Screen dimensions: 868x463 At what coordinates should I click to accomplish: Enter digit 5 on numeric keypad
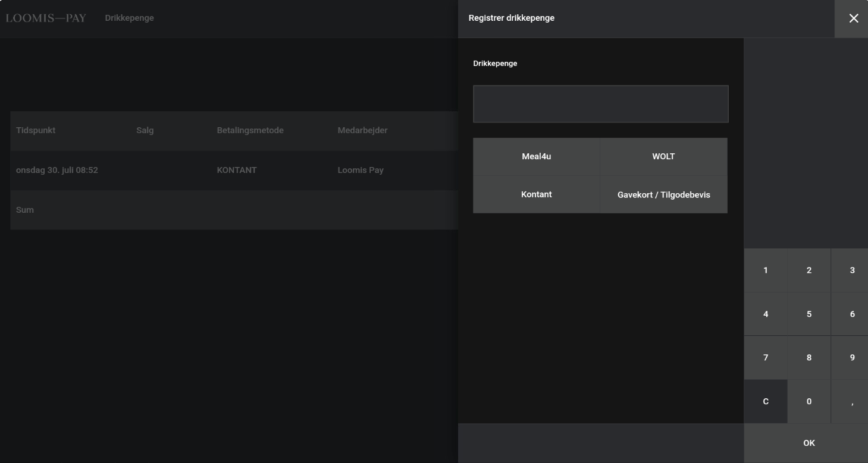click(809, 314)
